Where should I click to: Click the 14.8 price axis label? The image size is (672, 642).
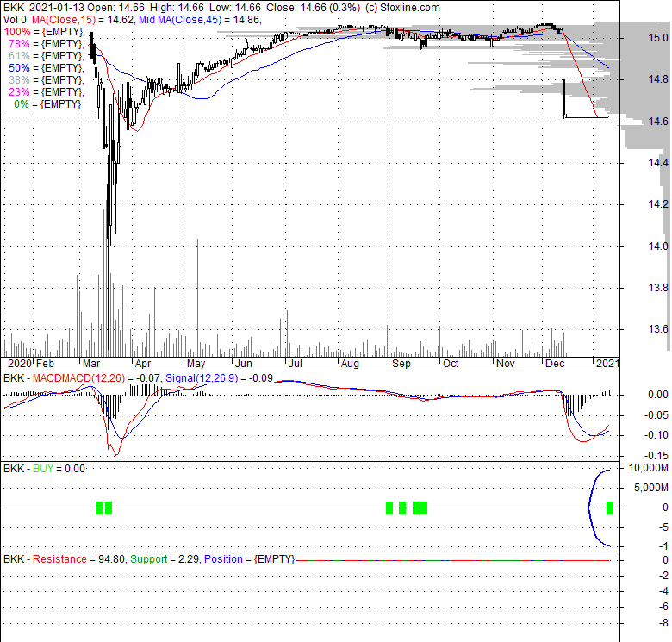(x=657, y=79)
